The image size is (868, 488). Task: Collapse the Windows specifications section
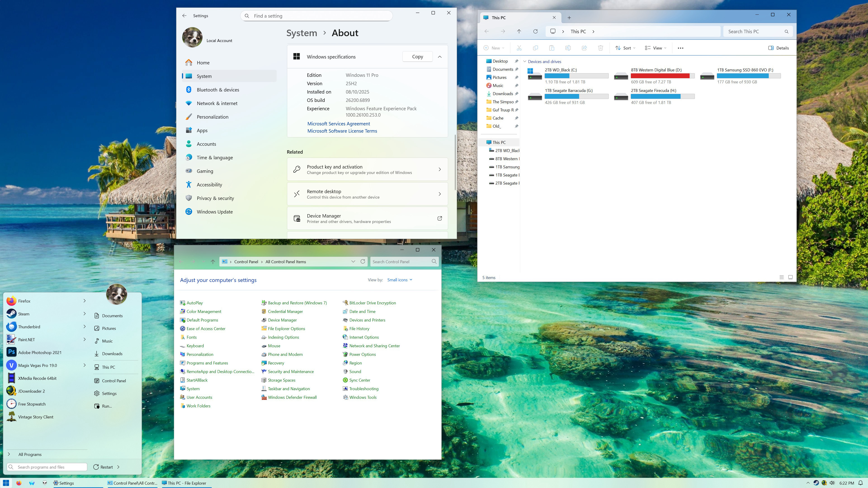coord(439,56)
